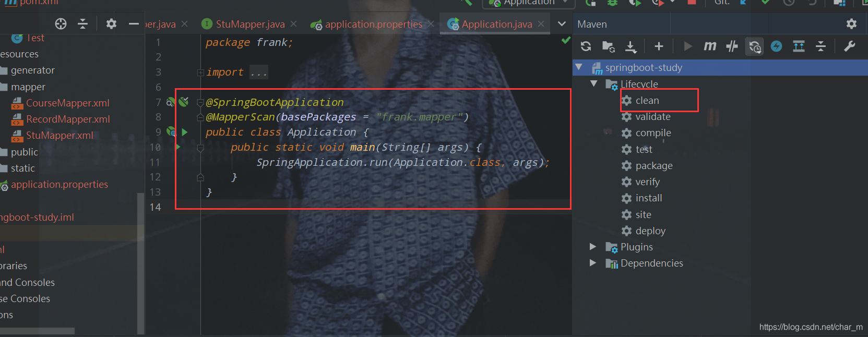Viewport: 868px width, 337px height.
Task: Fold the main method at line 10
Action: point(200,148)
